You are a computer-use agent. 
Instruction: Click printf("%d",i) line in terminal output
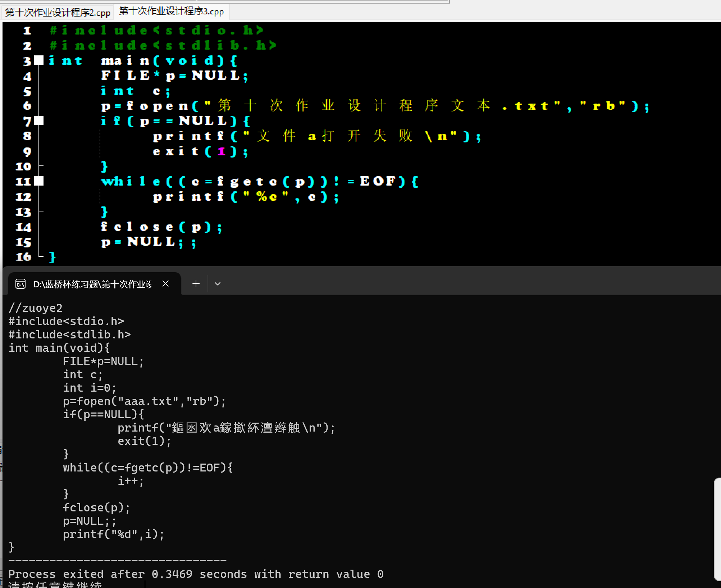[113, 534]
